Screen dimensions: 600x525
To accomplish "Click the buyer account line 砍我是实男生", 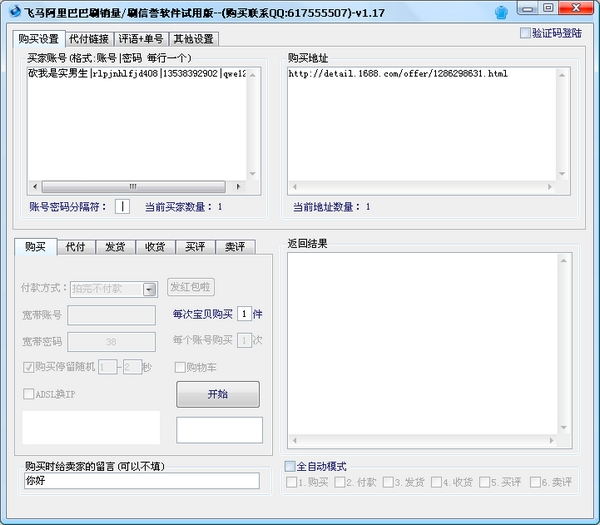I will 137,73.
